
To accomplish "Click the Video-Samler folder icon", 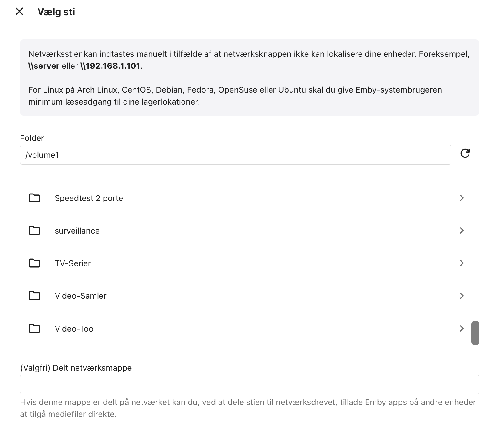I will click(x=34, y=296).
